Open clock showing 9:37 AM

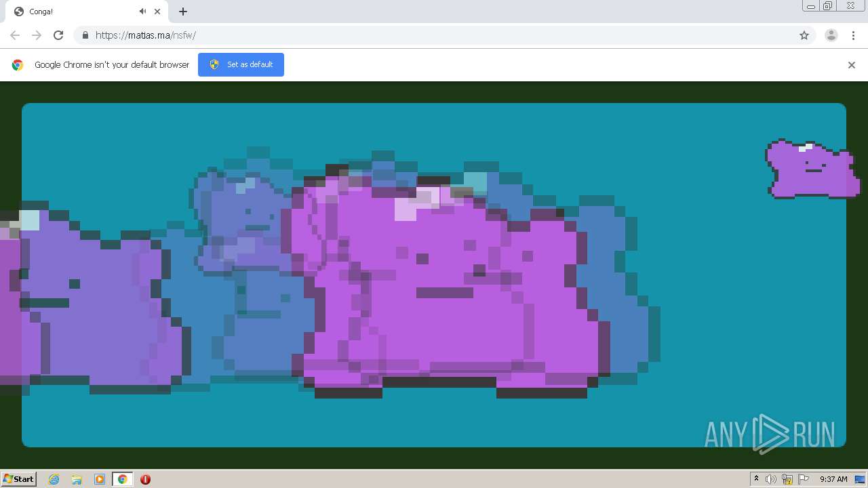click(833, 479)
